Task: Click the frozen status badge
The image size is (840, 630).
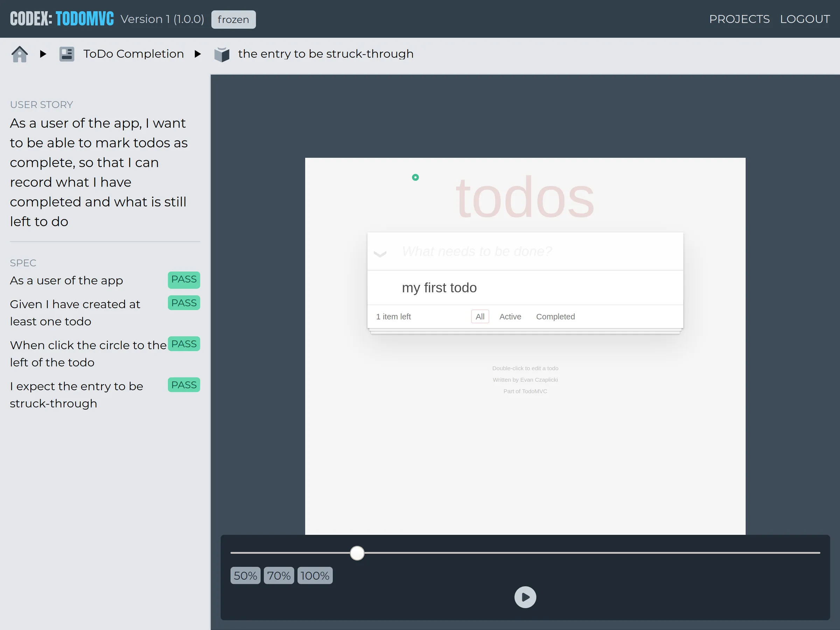Action: click(x=233, y=19)
